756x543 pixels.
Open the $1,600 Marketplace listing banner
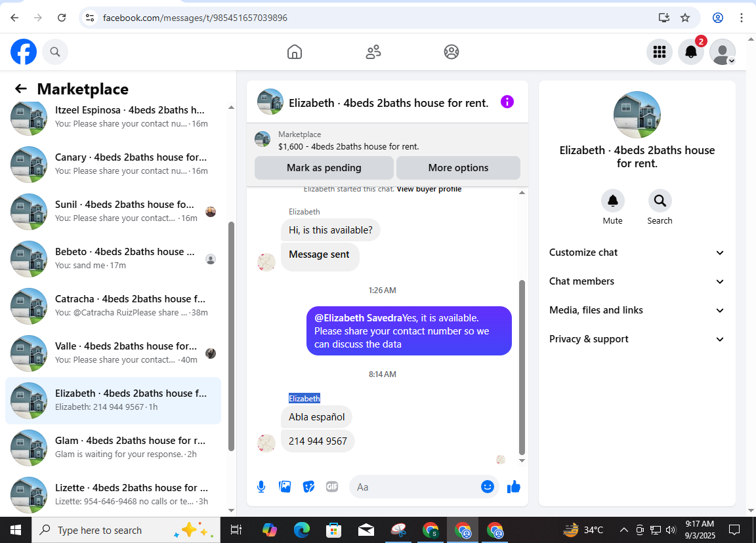pyautogui.click(x=387, y=140)
